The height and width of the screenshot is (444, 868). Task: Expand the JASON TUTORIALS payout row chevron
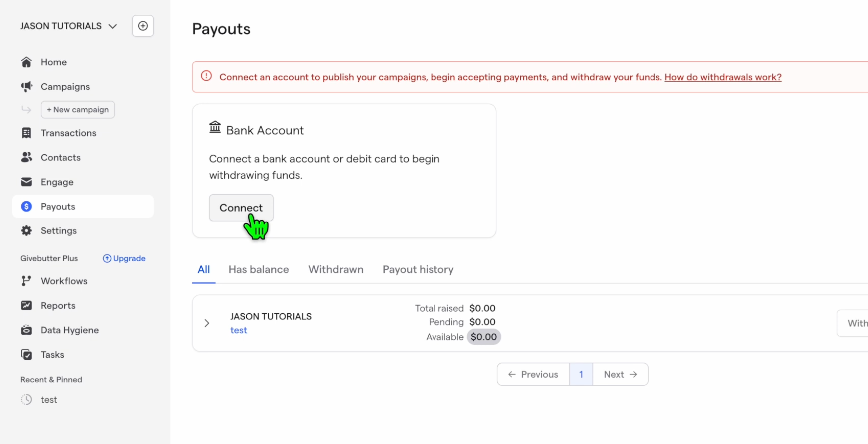pos(207,323)
